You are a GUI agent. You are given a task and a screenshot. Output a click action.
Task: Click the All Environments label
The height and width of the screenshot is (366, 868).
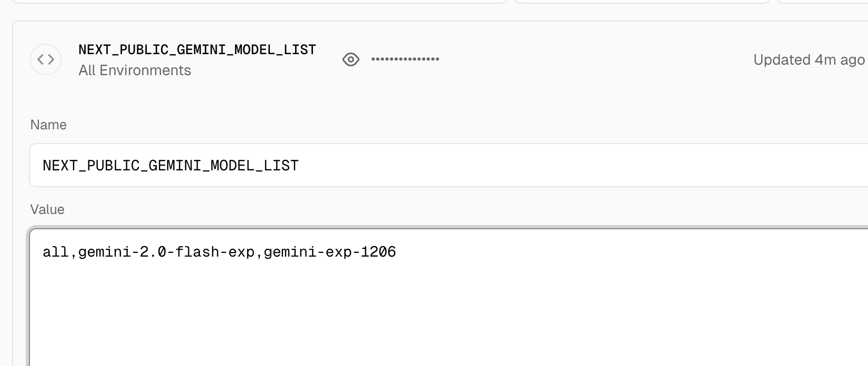tap(135, 70)
